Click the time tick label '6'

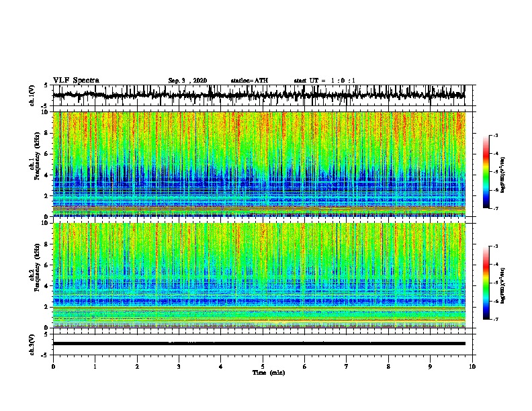pos(305,367)
